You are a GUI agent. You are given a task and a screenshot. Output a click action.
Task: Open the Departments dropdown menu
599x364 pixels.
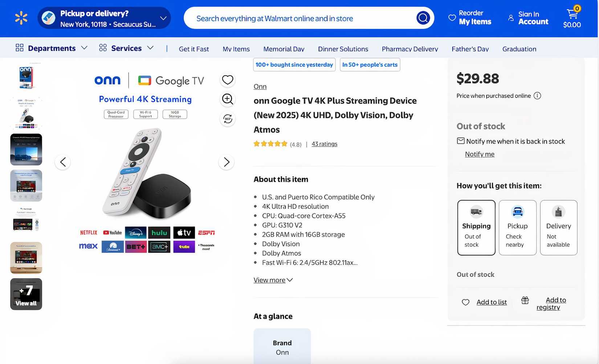52,48
